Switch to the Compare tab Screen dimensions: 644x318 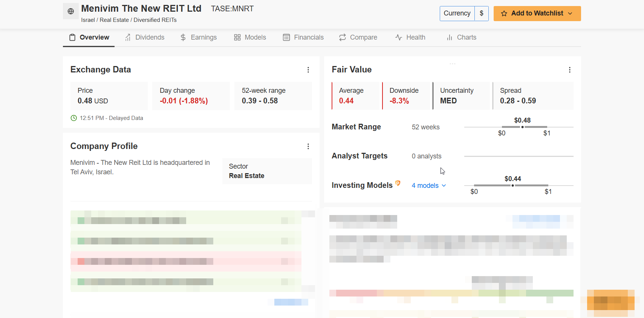358,37
